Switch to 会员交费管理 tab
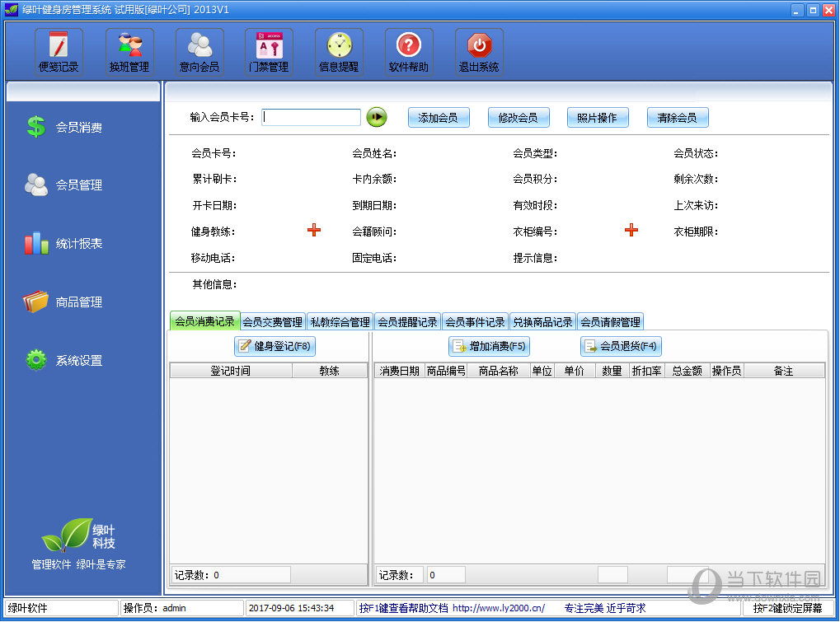The width and height of the screenshot is (840, 622). click(x=272, y=322)
